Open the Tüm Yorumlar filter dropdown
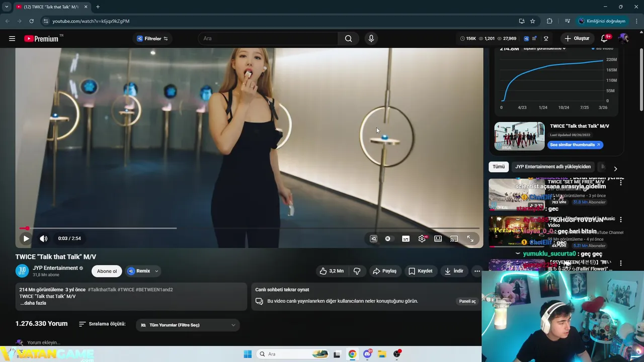This screenshot has width=644, height=362. pos(188,325)
